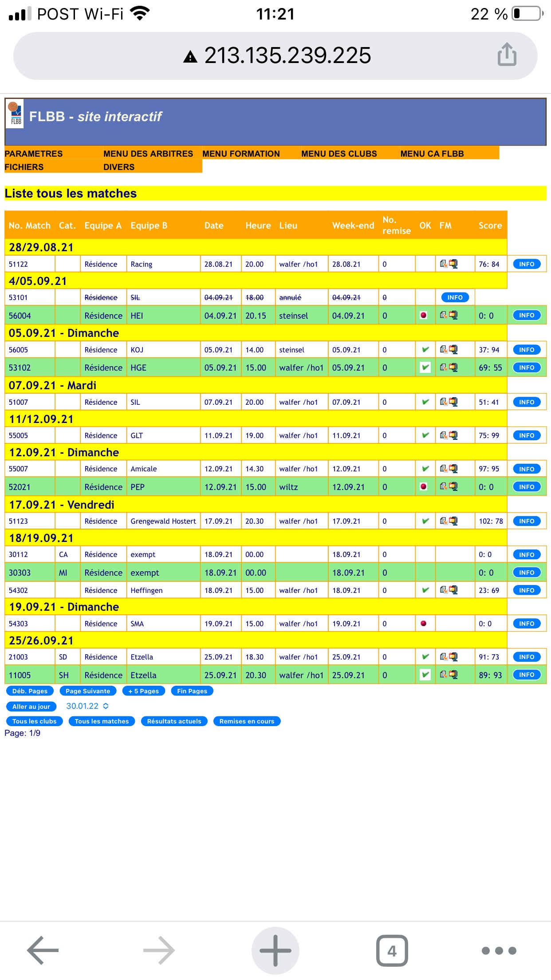Image resolution: width=551 pixels, height=980 pixels.
Task: Open monitor icon for match 55005
Action: coord(453,435)
